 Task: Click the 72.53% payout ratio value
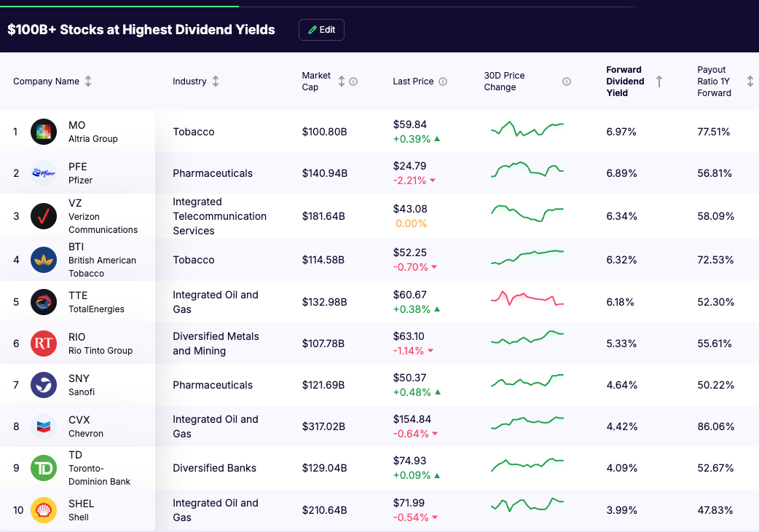tap(715, 260)
